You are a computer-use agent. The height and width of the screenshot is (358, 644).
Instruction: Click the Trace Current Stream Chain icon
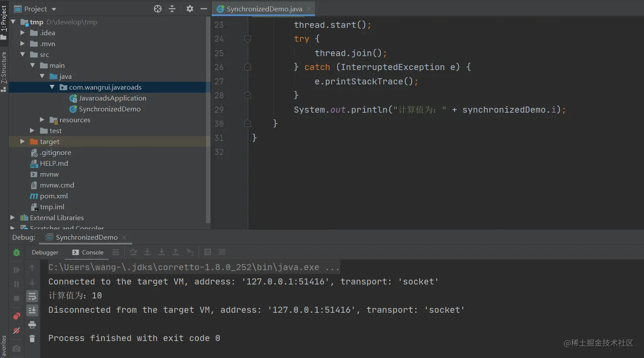click(x=222, y=252)
